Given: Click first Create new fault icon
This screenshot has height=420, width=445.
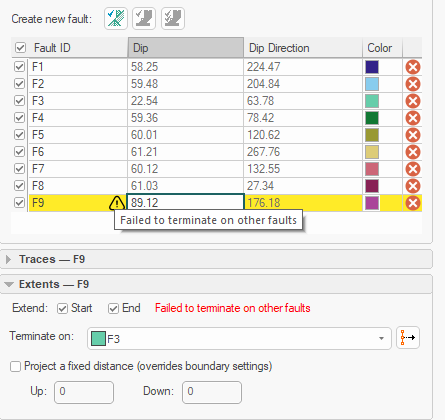Looking at the screenshot, I should click(x=116, y=18).
